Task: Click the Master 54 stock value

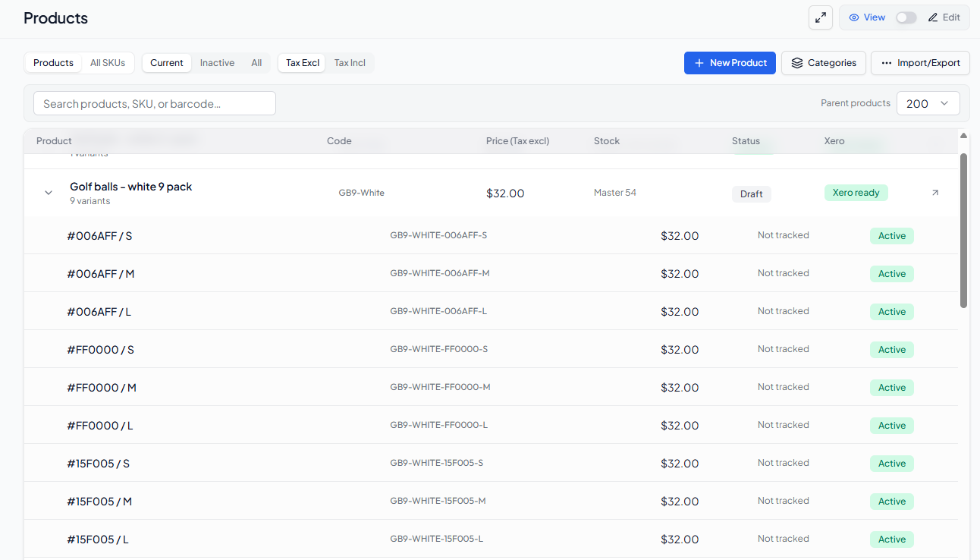Action: click(x=615, y=193)
